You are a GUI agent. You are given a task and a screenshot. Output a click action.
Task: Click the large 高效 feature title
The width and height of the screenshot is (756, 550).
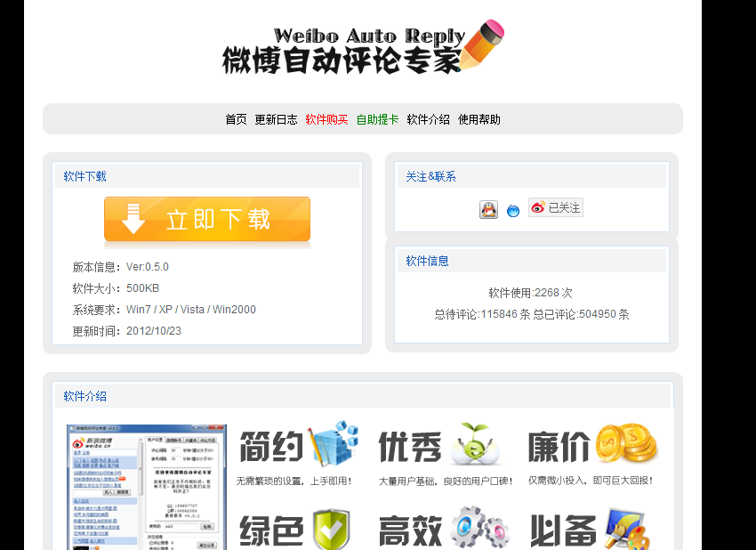coord(411,530)
